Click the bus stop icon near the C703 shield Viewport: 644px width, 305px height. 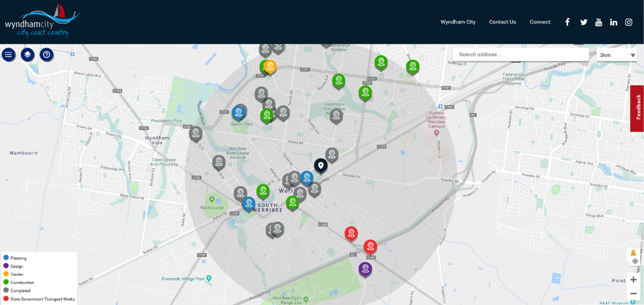(x=72, y=54)
